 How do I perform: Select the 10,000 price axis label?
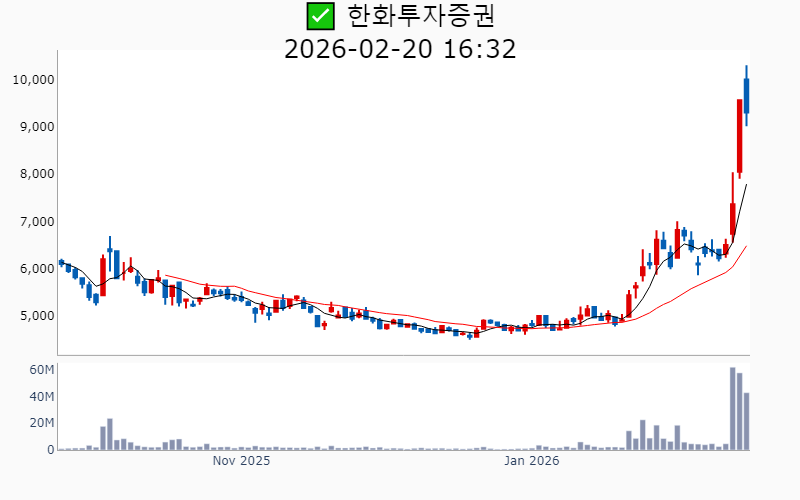click(32, 80)
